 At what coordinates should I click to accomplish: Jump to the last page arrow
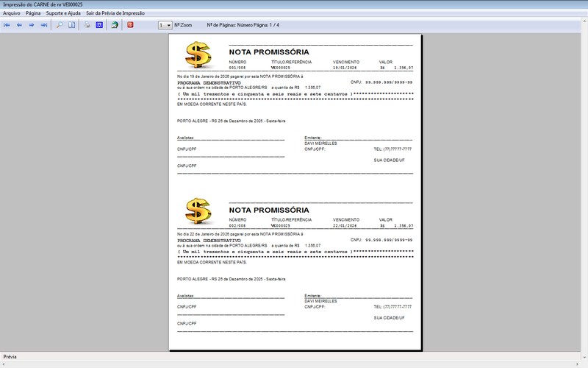coord(44,25)
